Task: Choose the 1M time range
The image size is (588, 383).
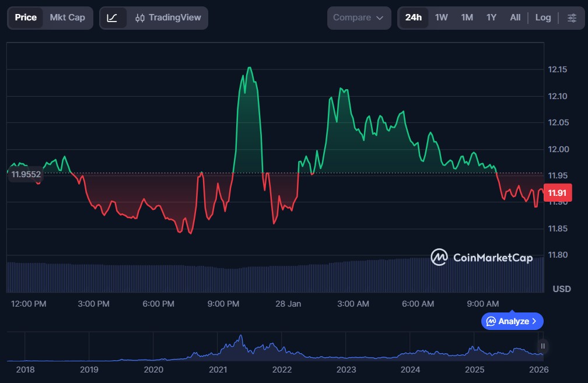Action: click(x=467, y=17)
